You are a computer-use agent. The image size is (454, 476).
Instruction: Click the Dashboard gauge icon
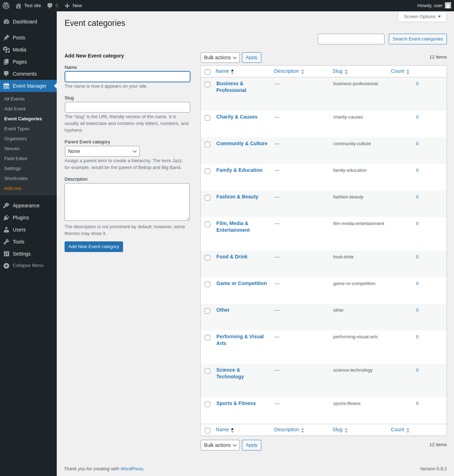click(6, 22)
